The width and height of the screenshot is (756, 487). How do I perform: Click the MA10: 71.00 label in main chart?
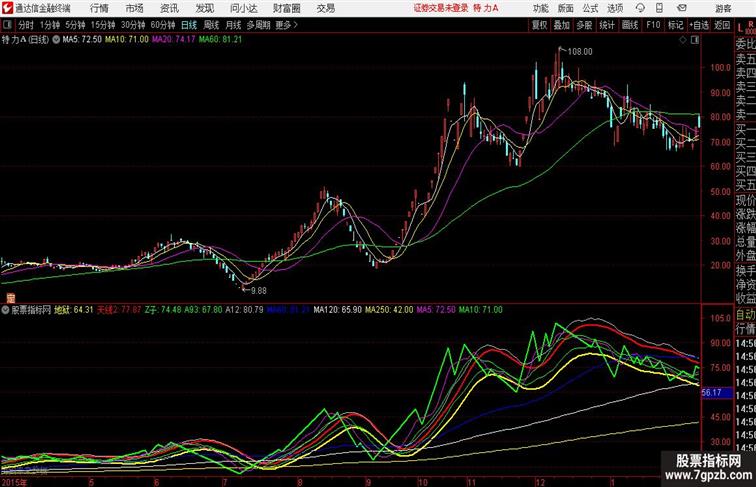(x=127, y=40)
